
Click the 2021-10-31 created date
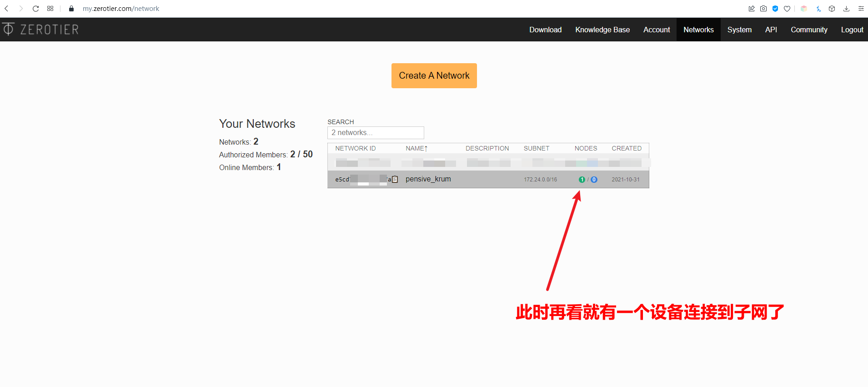coord(626,180)
